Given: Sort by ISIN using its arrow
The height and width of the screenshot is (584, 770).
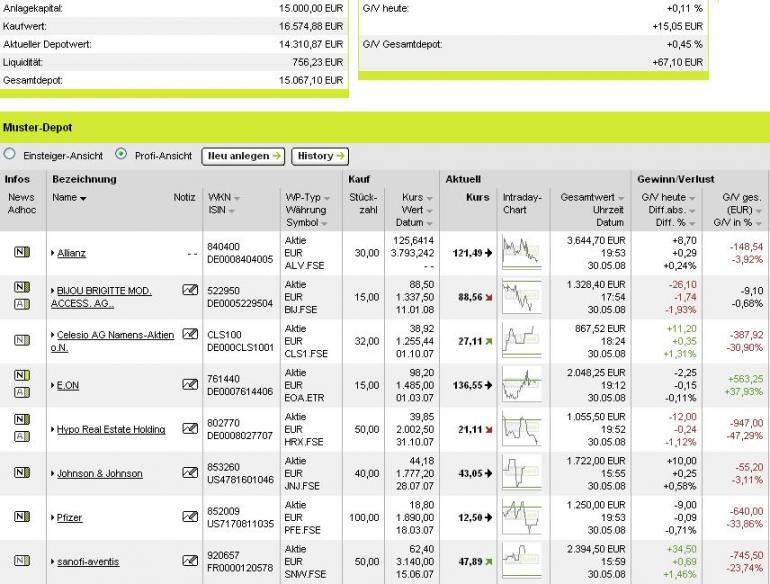Looking at the screenshot, I should tap(231, 211).
